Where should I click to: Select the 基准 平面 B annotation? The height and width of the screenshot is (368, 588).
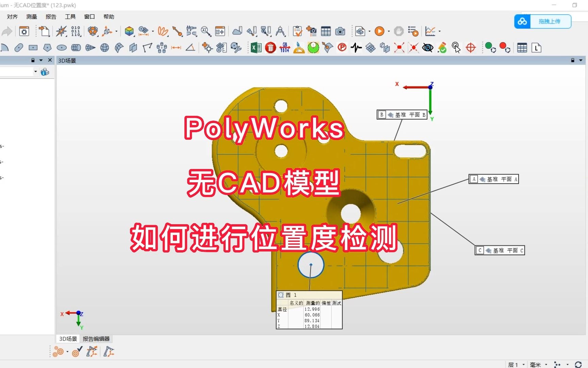[x=402, y=115]
